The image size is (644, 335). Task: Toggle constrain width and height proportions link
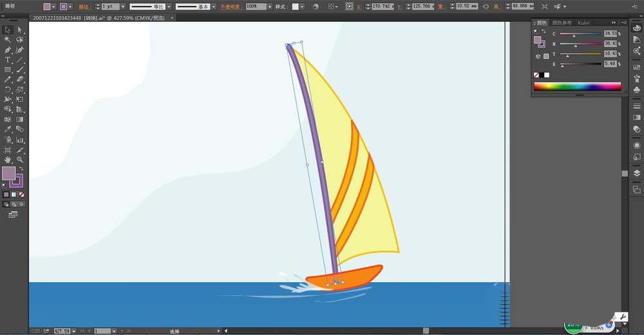[x=486, y=6]
